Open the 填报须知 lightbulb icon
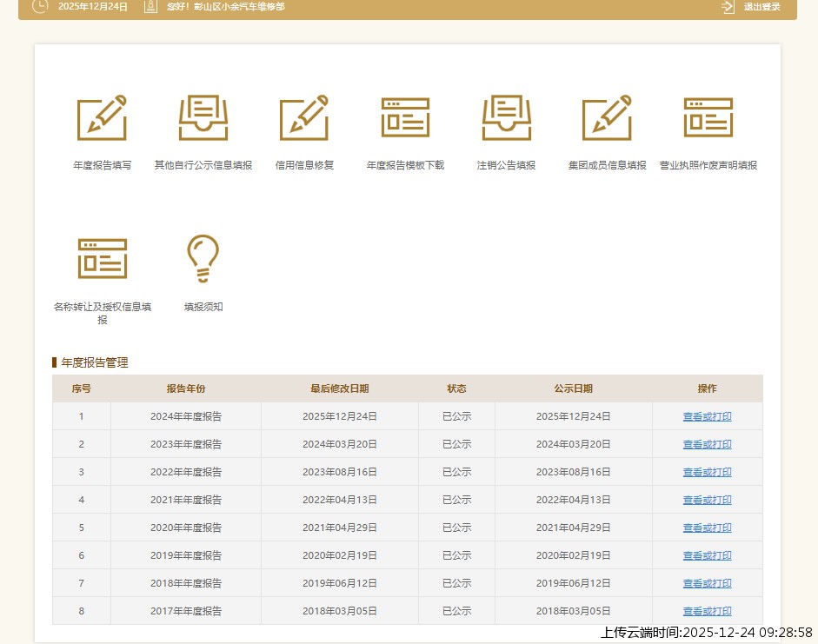The width and height of the screenshot is (818, 644). [x=203, y=259]
